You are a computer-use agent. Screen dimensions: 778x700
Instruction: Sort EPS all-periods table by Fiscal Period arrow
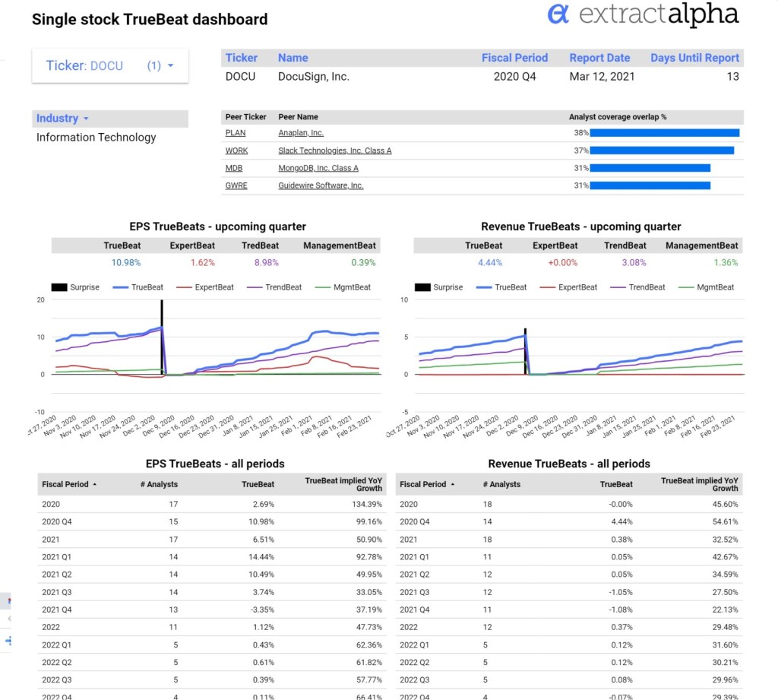(95, 485)
